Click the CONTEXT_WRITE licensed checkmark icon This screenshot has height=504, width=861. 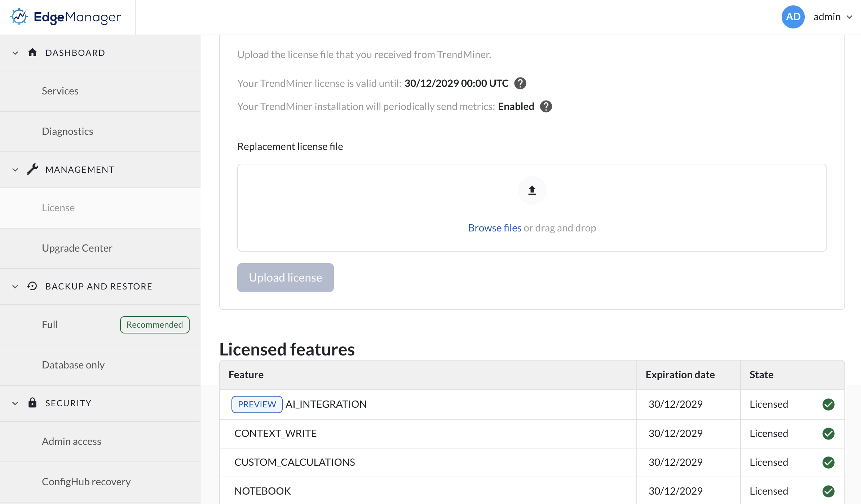[829, 433]
